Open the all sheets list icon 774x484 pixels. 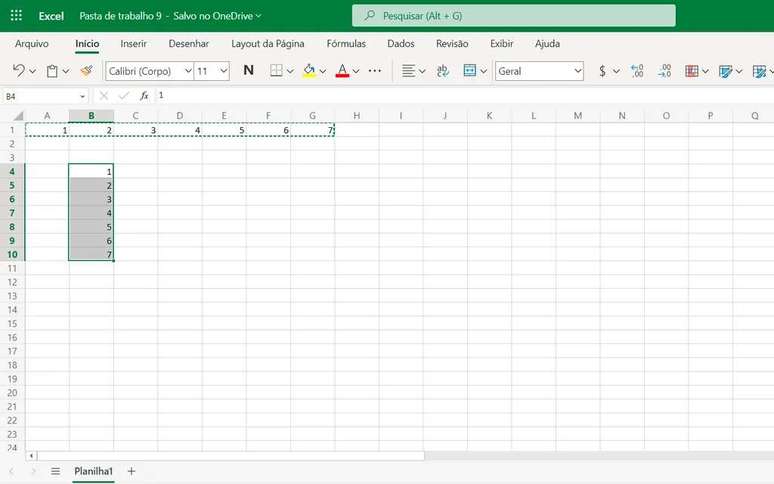(x=56, y=471)
